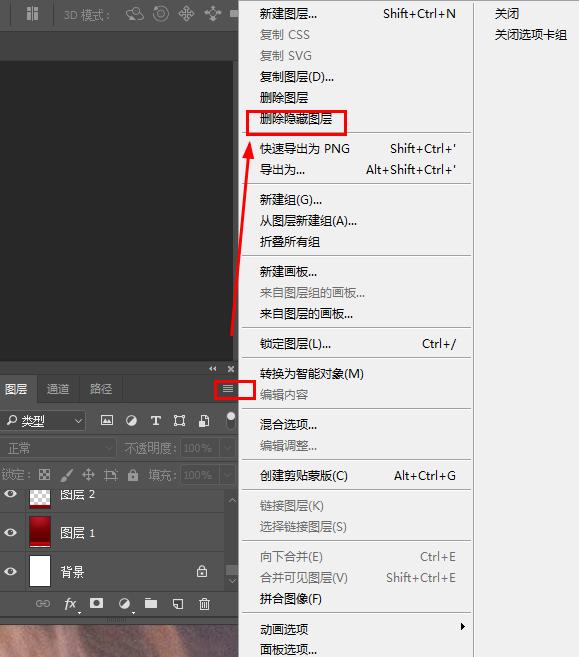
Task: Choose 混合选项... menu item
Action: click(x=288, y=424)
